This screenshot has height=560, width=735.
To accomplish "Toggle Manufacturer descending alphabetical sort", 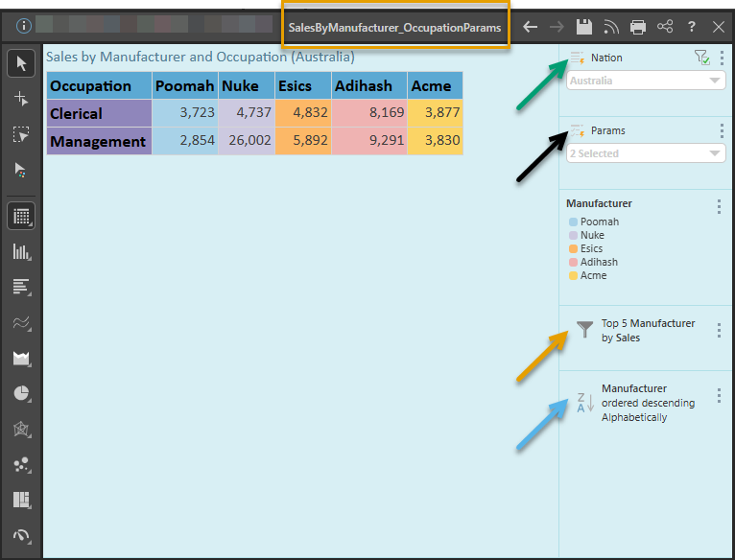I will click(584, 404).
